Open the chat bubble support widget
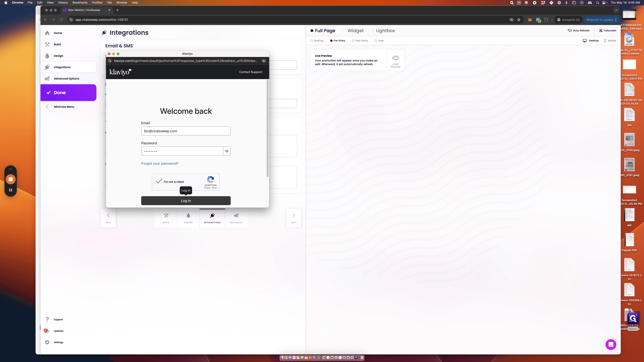644x362 pixels. coord(610,345)
